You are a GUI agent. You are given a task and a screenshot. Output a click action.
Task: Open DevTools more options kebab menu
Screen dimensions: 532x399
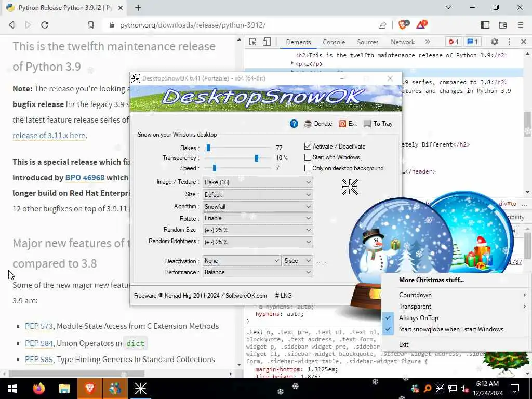pyautogui.click(x=509, y=42)
